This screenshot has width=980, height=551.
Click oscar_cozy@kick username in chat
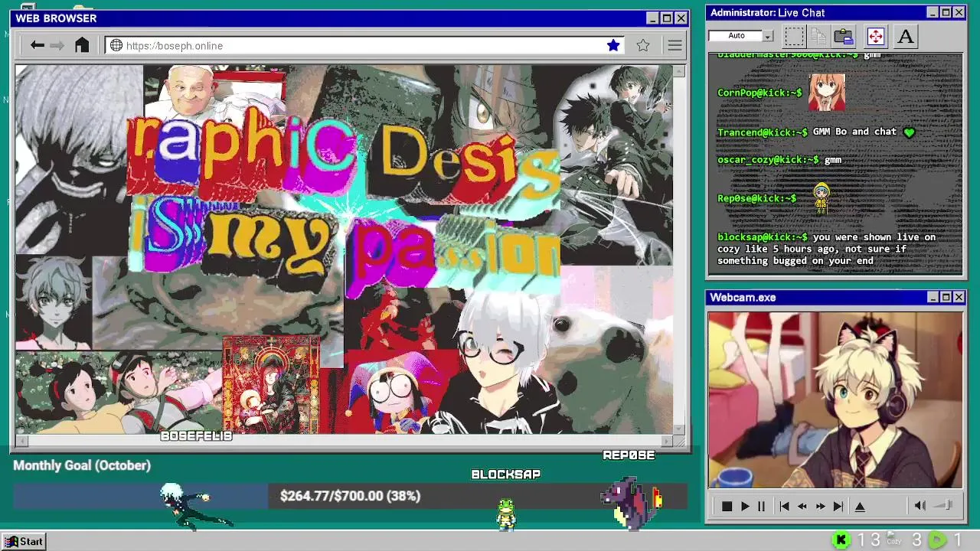point(768,160)
